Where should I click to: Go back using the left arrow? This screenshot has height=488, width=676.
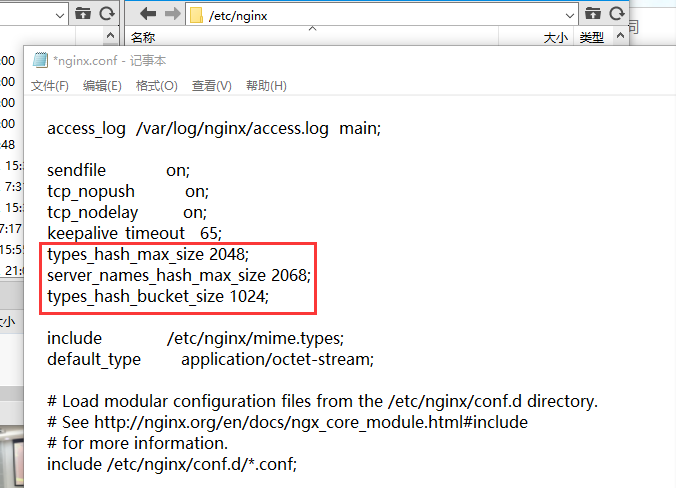[x=148, y=14]
